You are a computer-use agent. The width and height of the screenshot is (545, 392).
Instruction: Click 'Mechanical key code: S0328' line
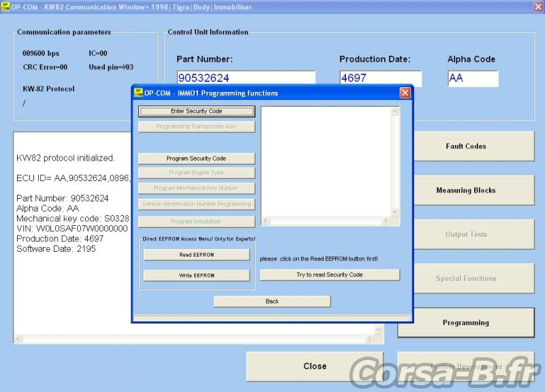click(73, 218)
